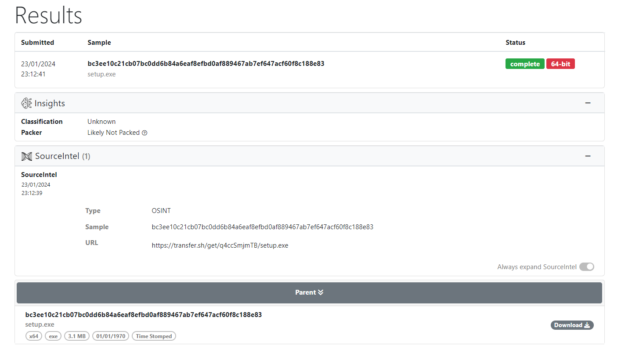The width and height of the screenshot is (632, 364).
Task: Click the x64 tag
Action: tap(34, 336)
